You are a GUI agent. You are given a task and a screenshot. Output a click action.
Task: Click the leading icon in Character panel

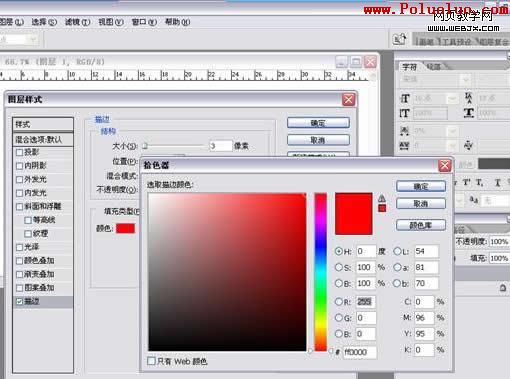469,98
